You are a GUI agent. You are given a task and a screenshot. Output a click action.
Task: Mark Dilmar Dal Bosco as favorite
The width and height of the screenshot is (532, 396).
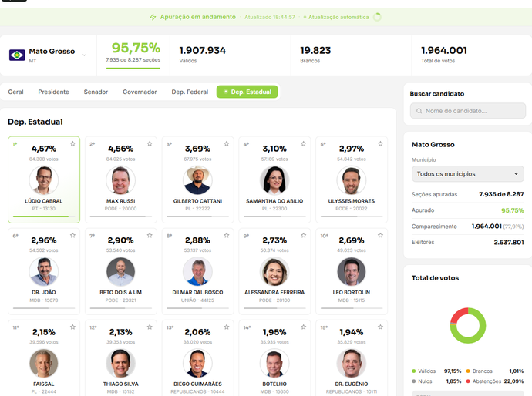227,235
